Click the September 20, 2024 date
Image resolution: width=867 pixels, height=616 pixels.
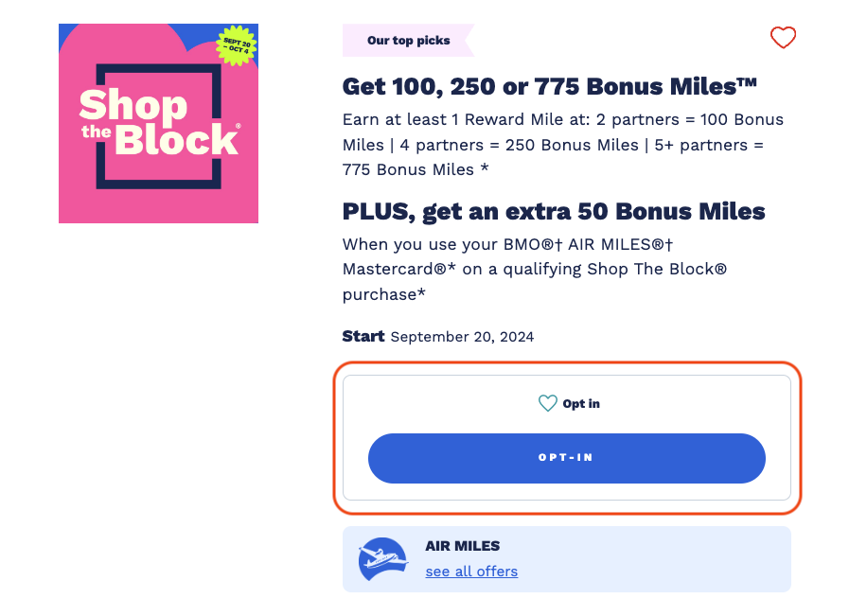[462, 337]
